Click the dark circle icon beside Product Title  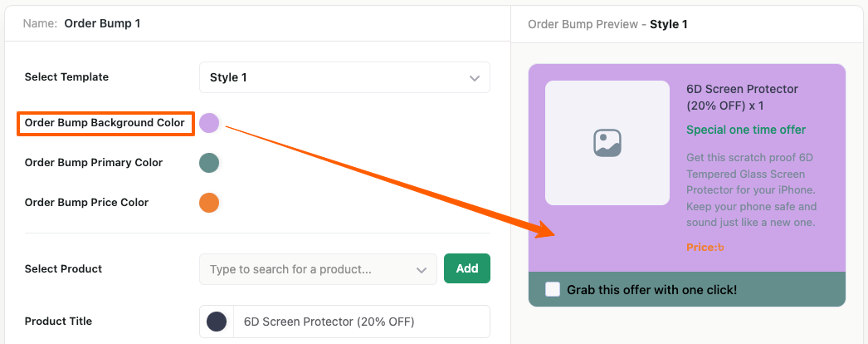click(216, 322)
